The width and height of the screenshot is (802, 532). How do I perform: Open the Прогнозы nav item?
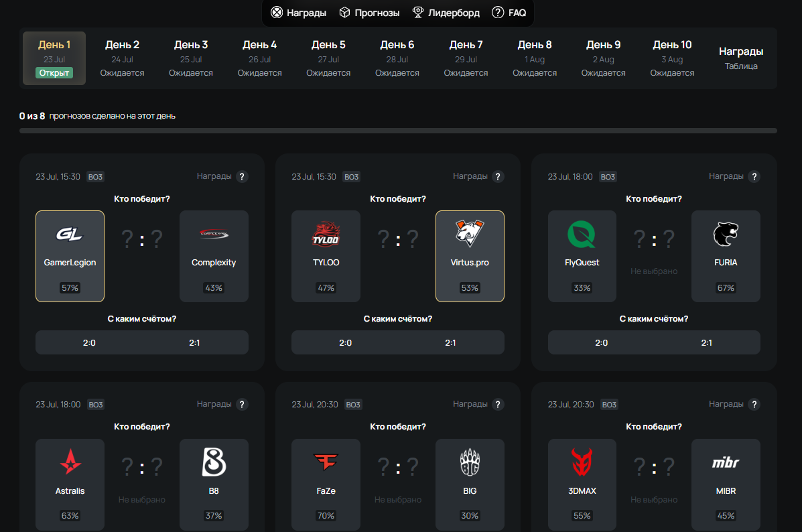pos(369,13)
